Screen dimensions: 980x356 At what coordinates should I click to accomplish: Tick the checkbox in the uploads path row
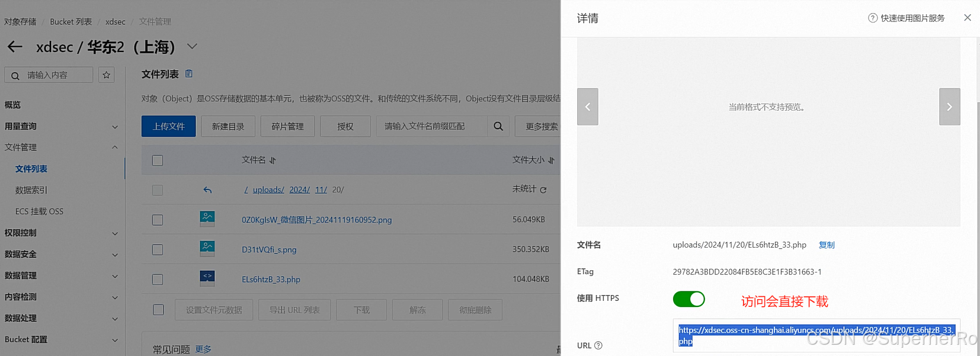[x=158, y=190]
